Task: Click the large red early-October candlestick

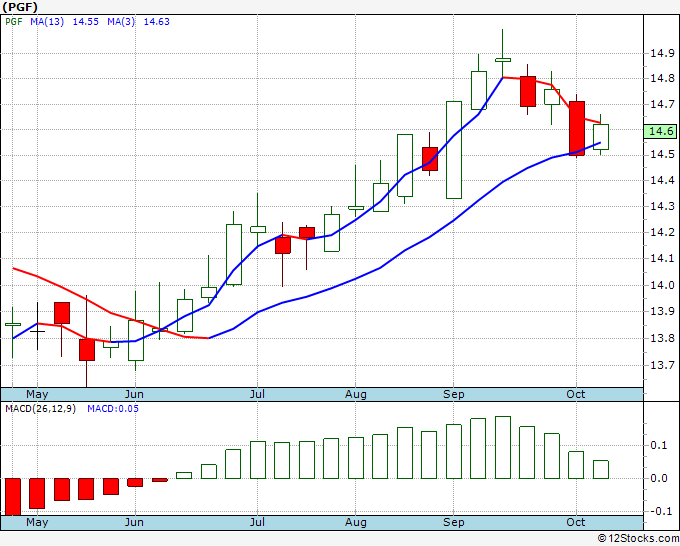Action: [x=576, y=128]
